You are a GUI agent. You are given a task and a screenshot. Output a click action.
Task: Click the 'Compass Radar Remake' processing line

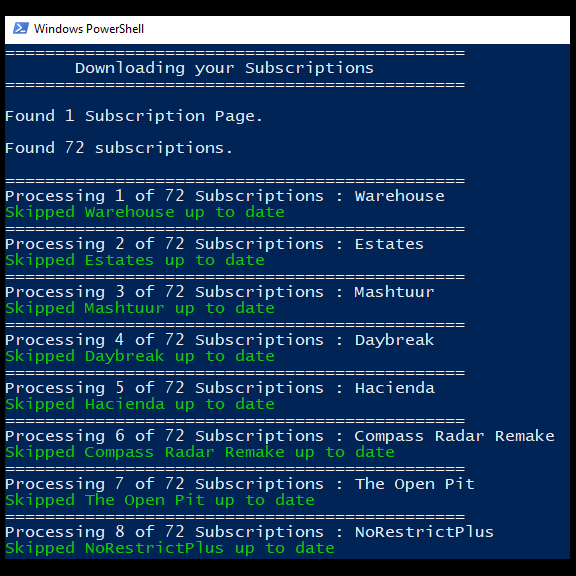(x=280, y=436)
